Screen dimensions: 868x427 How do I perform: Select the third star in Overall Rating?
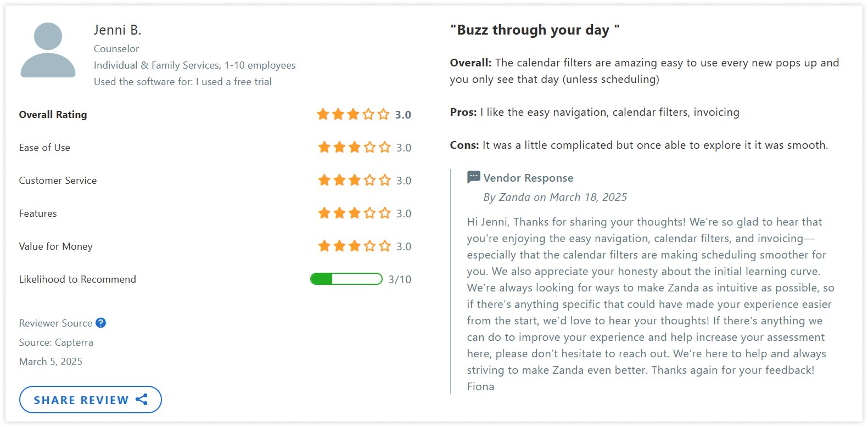(354, 114)
